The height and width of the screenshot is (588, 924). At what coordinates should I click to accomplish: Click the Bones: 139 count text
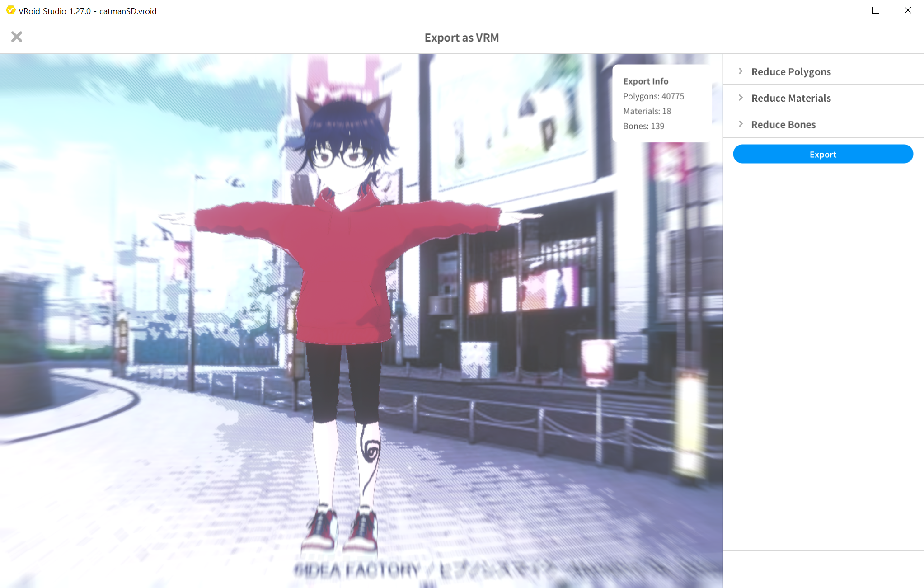tap(643, 126)
